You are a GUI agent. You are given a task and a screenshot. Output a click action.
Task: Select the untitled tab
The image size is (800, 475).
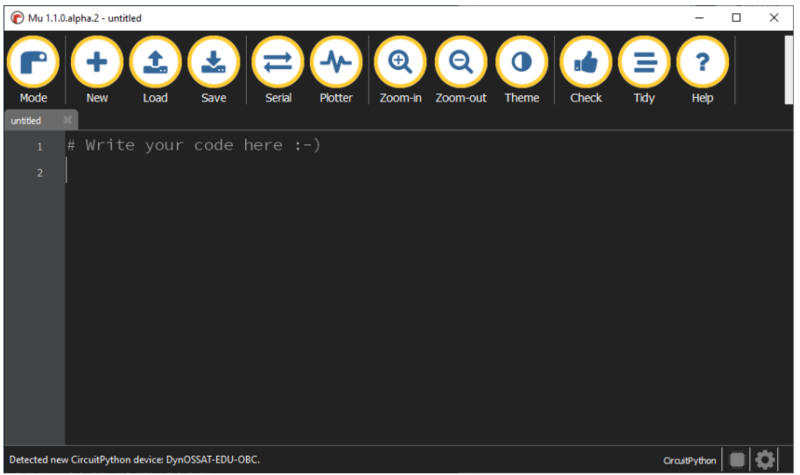tap(27, 121)
